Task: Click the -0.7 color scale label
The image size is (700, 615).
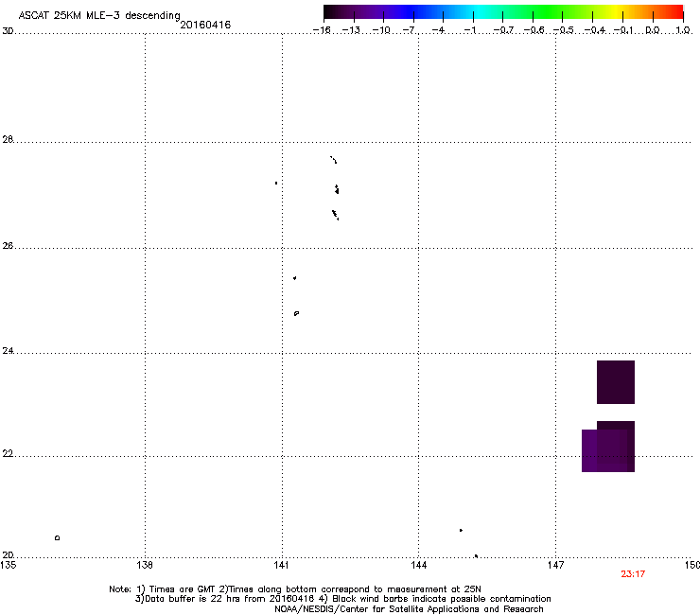Action: click(x=503, y=30)
